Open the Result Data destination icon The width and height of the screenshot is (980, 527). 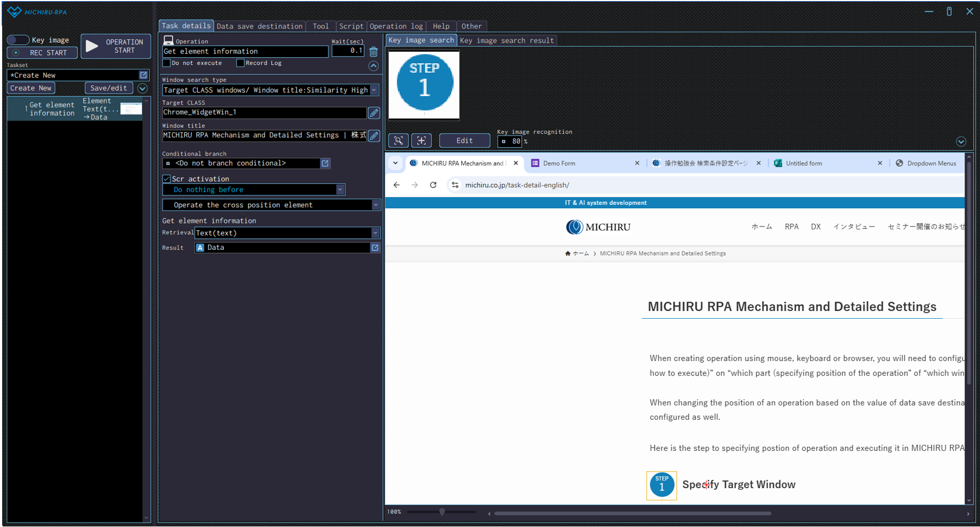(375, 248)
